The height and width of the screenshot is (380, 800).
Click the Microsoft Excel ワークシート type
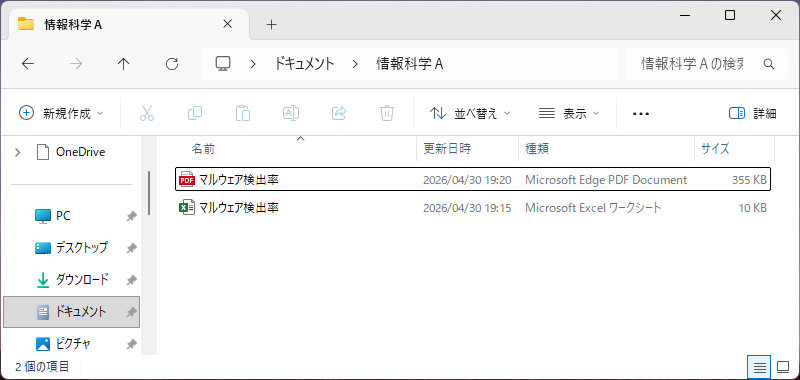[593, 208]
